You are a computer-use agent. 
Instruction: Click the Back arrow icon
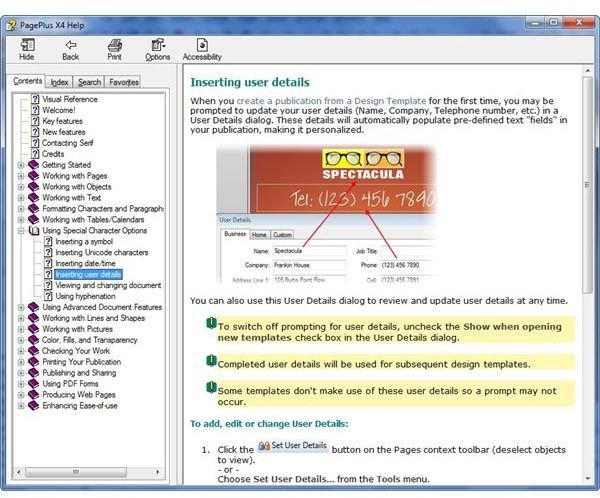pos(71,45)
